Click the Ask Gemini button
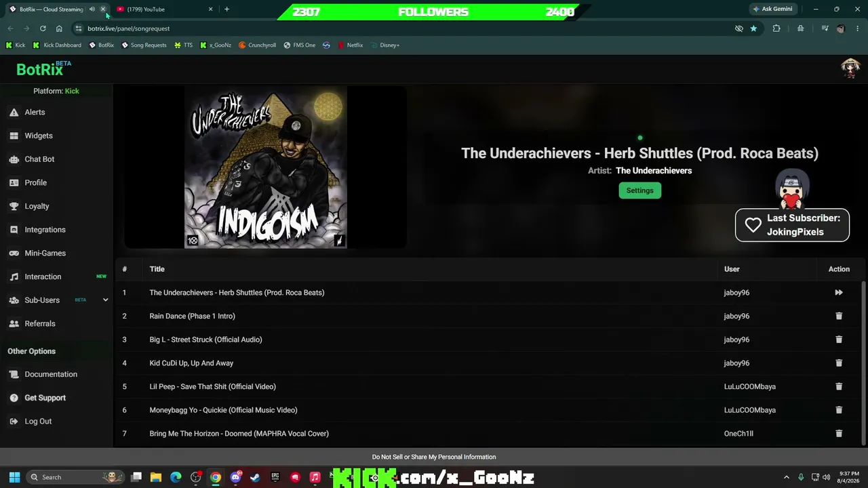 772,9
